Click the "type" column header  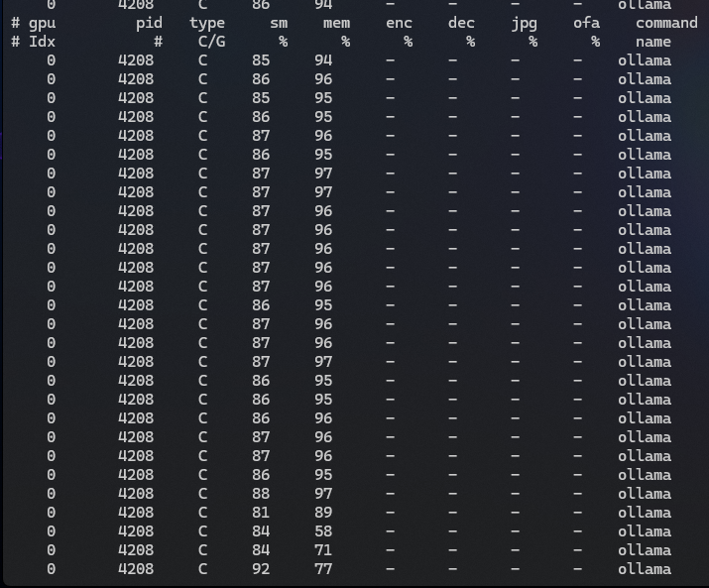(x=207, y=23)
